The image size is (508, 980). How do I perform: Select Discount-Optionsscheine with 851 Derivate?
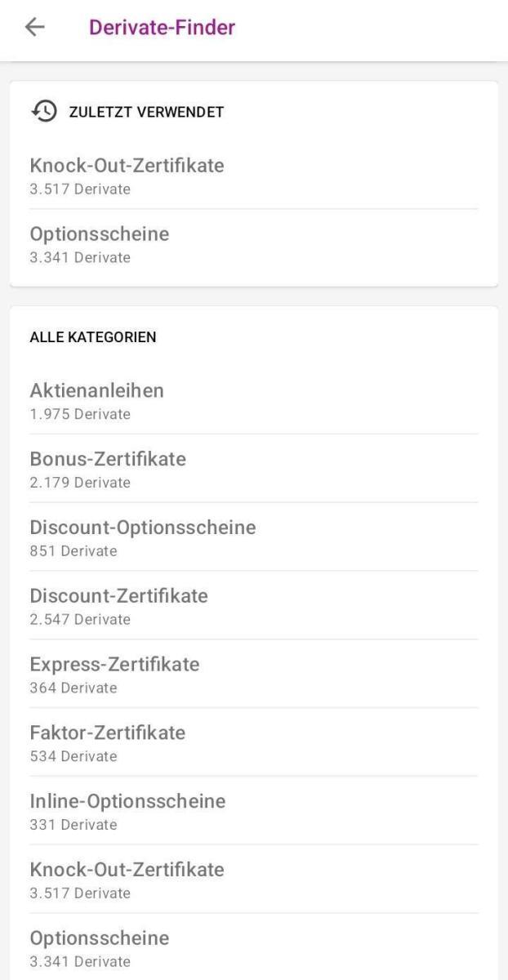coord(143,527)
